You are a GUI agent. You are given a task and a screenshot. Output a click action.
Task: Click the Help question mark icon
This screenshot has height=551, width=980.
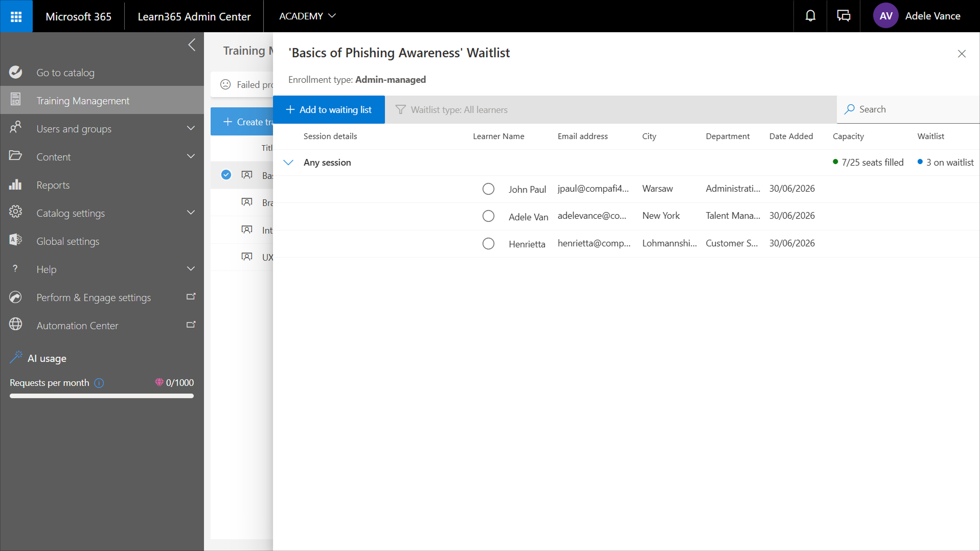15,269
